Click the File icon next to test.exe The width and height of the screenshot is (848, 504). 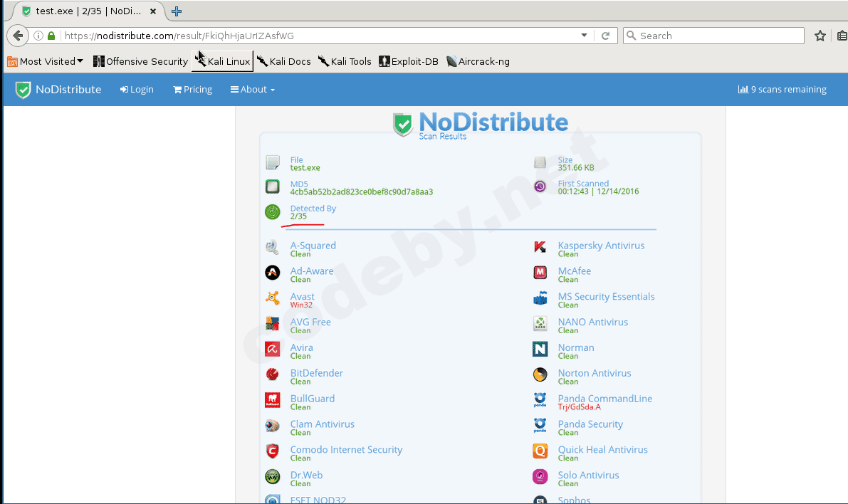tap(273, 162)
